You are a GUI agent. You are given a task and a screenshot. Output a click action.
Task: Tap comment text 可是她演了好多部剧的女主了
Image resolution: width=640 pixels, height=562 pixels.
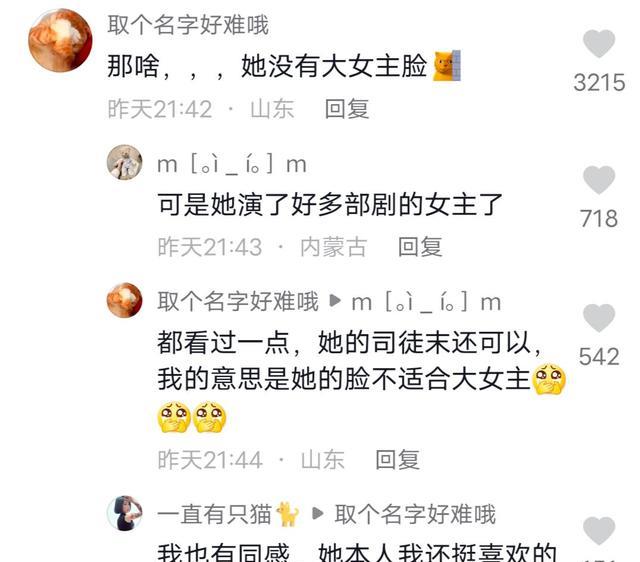(330, 204)
